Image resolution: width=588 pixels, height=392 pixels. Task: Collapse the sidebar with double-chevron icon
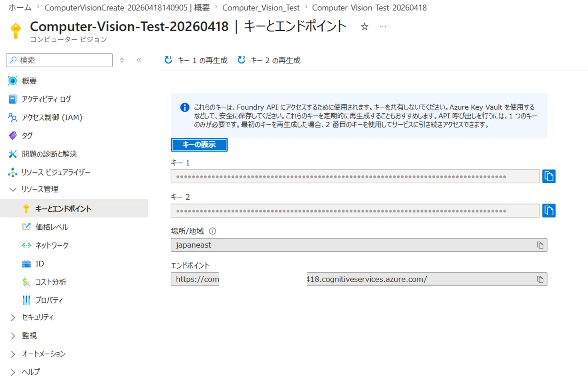click(x=139, y=60)
